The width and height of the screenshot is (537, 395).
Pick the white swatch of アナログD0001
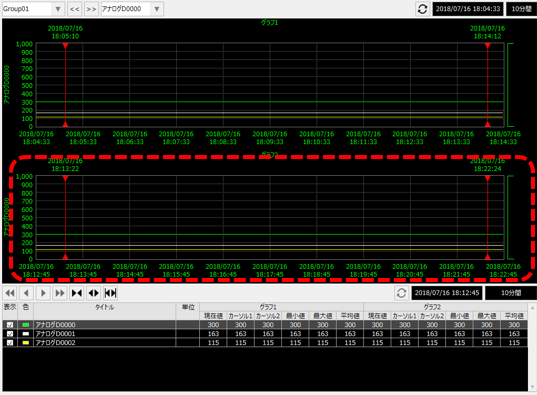pos(26,334)
